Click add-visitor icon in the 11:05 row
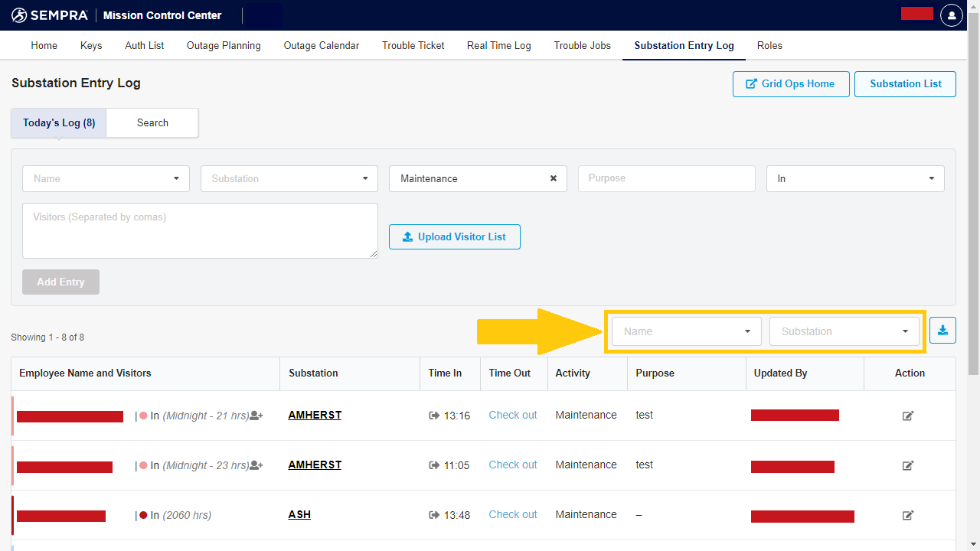The width and height of the screenshot is (980, 551). (x=256, y=465)
